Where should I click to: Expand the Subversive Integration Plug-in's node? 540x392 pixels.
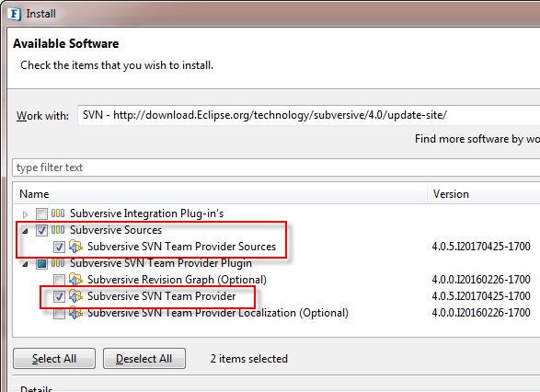click(25, 214)
